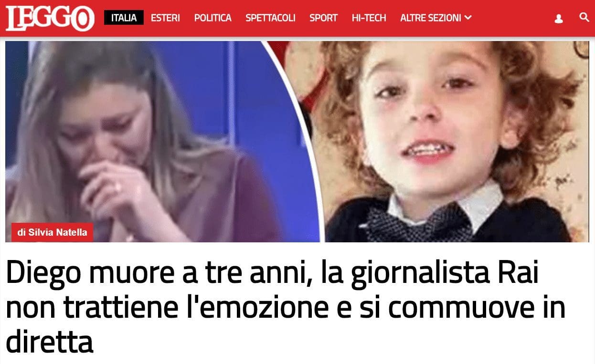Open the Hi-Tech section
Viewport: 595px width, 364px height.
point(369,18)
